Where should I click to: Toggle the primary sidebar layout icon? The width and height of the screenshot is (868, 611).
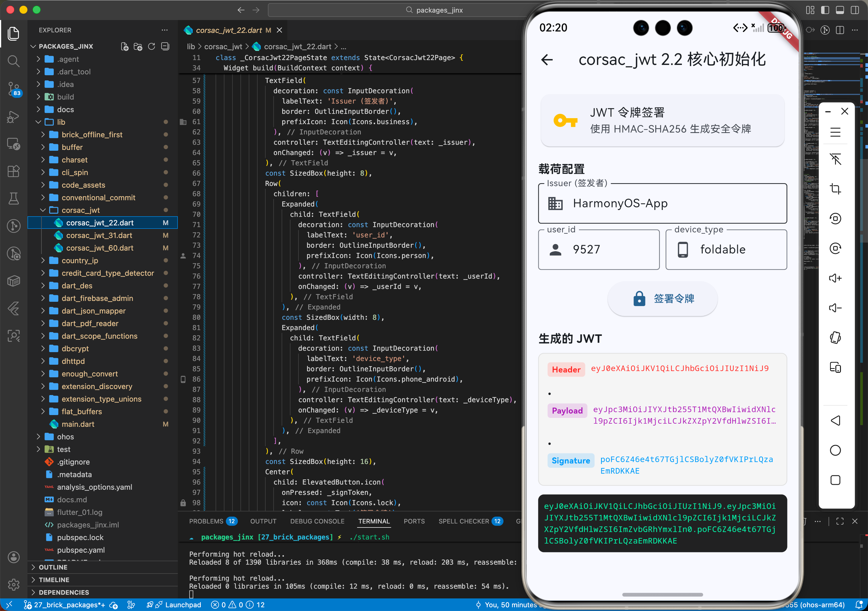pos(825,10)
